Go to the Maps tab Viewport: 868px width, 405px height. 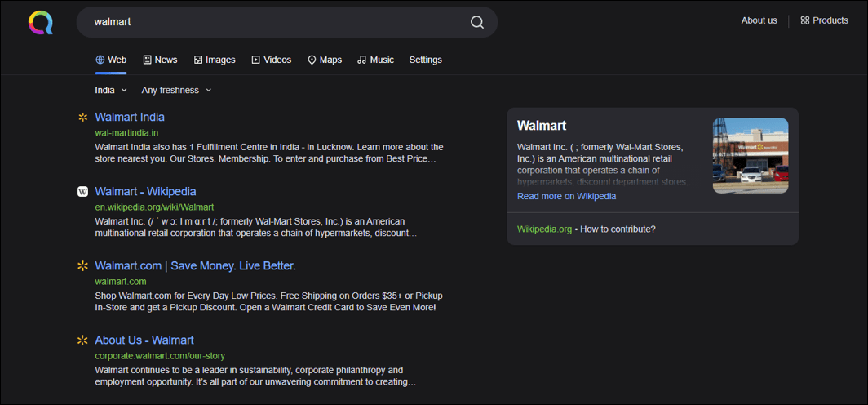[x=324, y=60]
